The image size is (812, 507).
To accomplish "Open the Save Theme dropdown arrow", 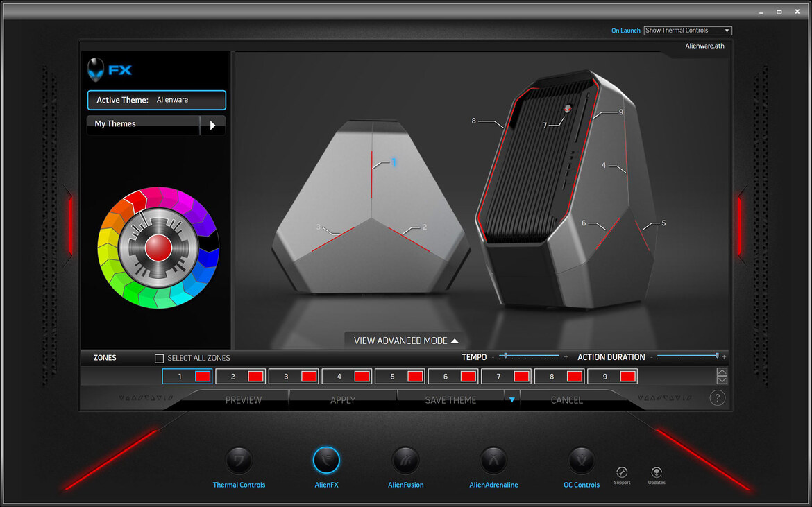I will tap(511, 399).
